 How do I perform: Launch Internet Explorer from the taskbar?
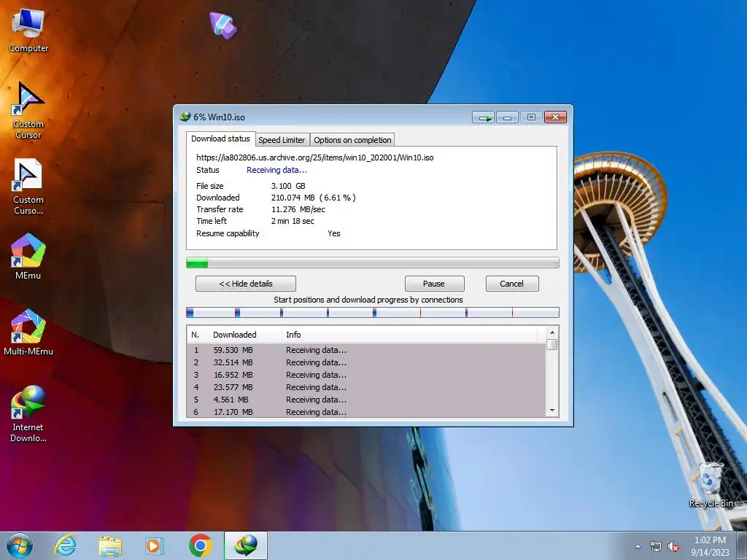tap(65, 545)
